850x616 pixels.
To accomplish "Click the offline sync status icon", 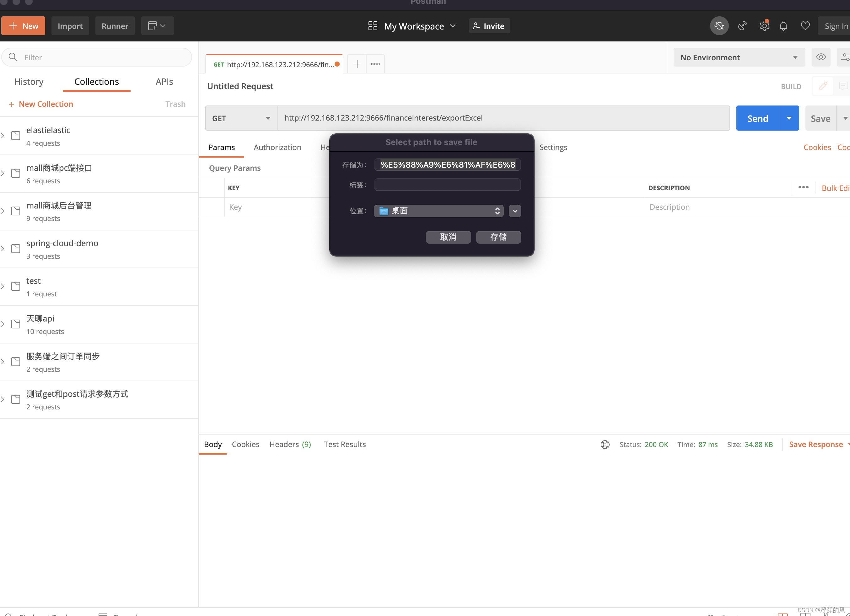I will [719, 26].
